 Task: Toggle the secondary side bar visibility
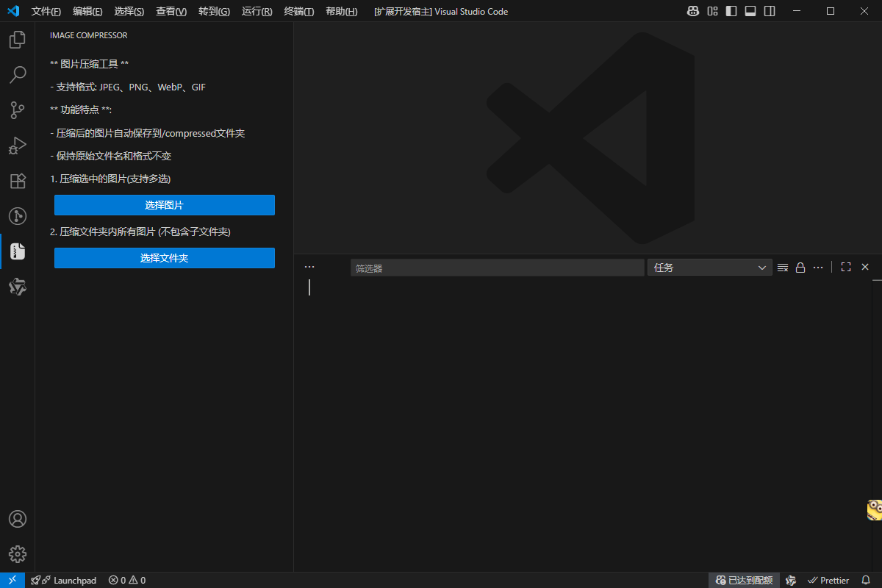(770, 11)
